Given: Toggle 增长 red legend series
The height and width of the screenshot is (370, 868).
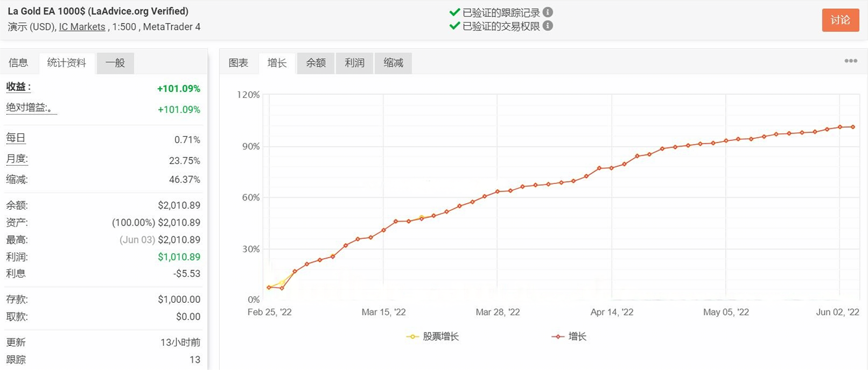Looking at the screenshot, I should click(x=569, y=337).
